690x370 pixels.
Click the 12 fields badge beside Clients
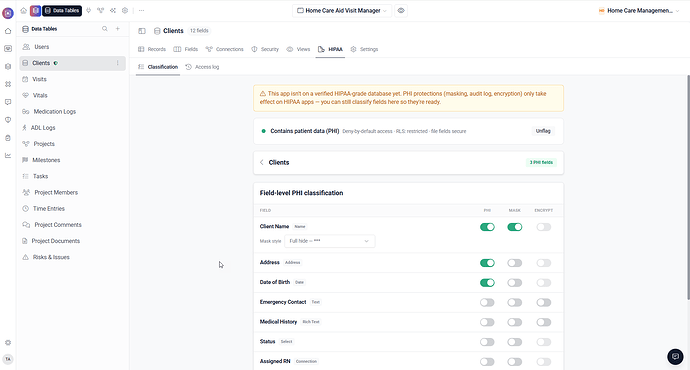pyautogui.click(x=199, y=31)
